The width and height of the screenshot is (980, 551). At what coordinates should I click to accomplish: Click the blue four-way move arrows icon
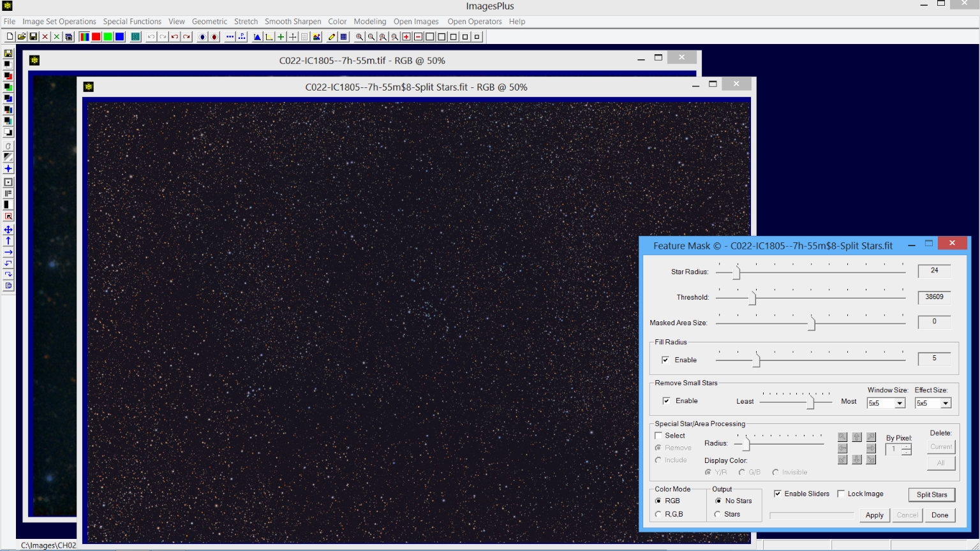pos(8,230)
